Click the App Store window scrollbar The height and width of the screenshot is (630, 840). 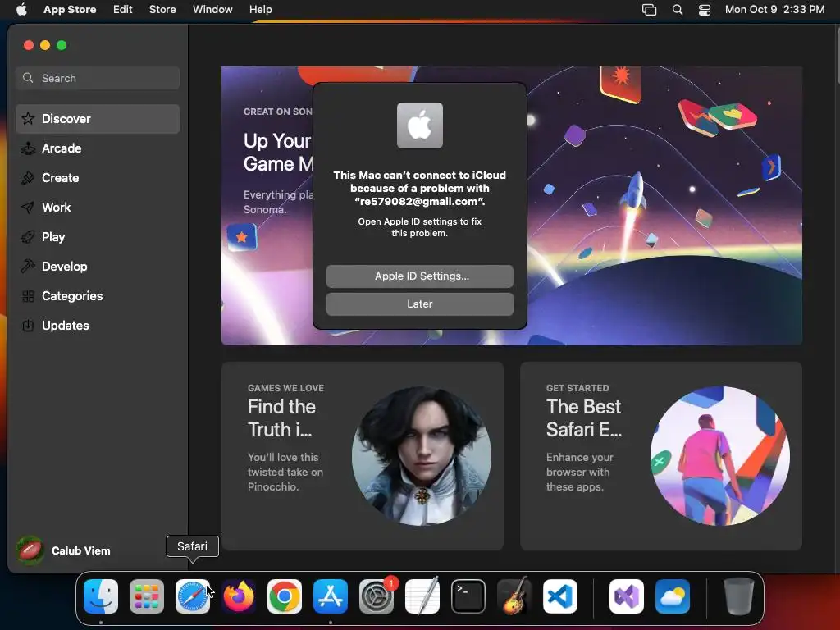click(x=838, y=53)
